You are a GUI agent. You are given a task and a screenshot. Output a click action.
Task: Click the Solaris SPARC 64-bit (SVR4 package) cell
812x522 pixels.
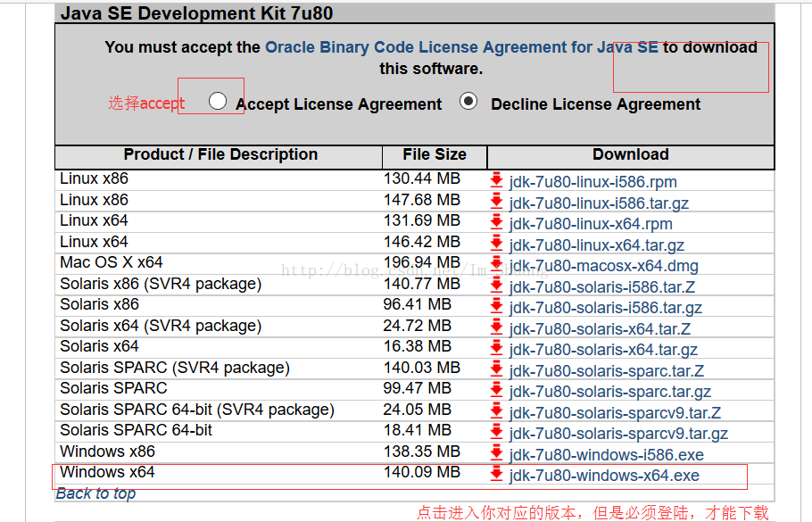point(197,409)
